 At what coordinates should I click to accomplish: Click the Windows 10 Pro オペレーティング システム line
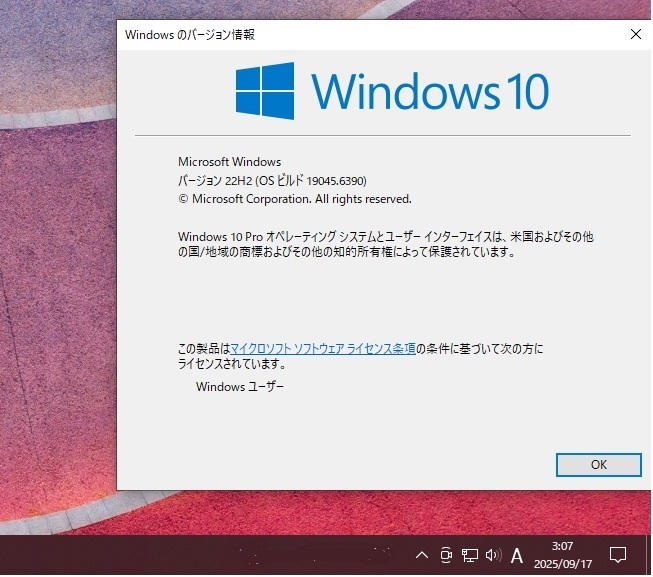tap(386, 237)
